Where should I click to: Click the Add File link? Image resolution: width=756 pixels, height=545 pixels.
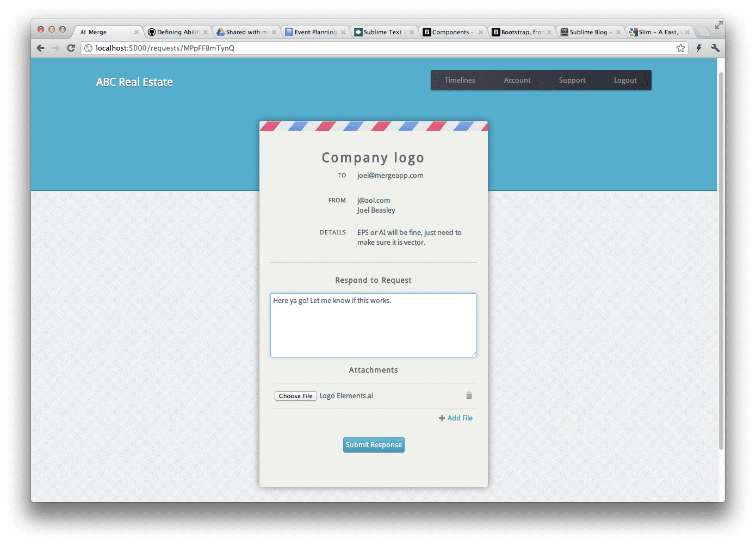pos(456,418)
